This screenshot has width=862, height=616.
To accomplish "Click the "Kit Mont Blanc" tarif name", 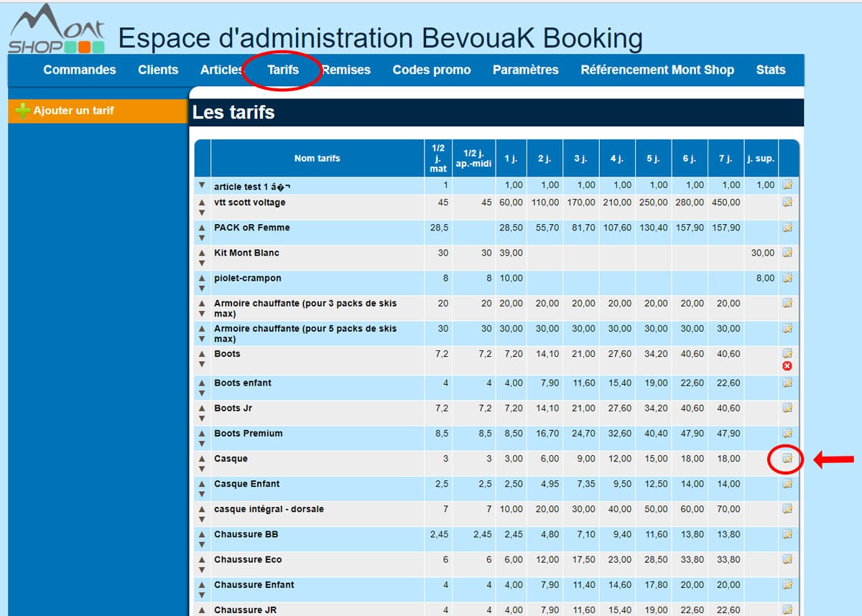I will pyautogui.click(x=247, y=253).
